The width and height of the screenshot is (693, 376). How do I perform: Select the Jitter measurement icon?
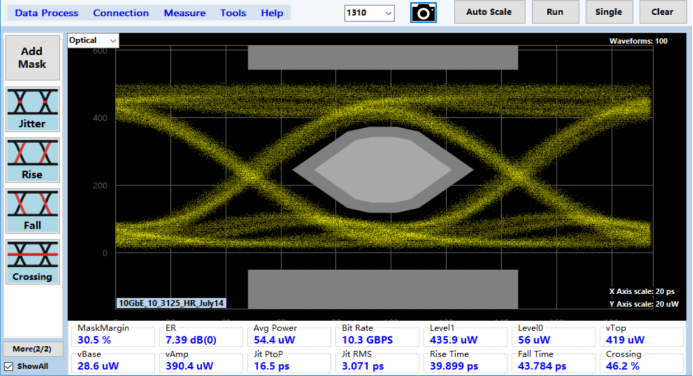tap(32, 109)
